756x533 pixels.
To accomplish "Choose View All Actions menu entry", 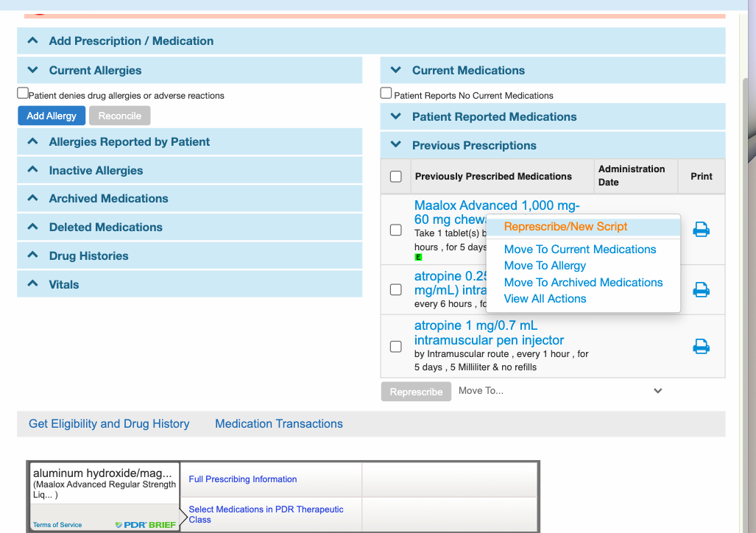I will point(545,299).
